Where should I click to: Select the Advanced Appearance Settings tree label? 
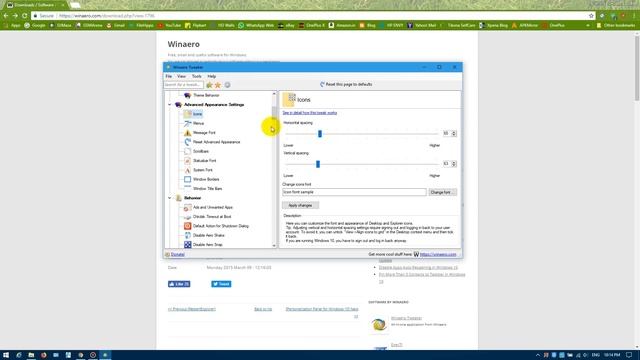(214, 105)
